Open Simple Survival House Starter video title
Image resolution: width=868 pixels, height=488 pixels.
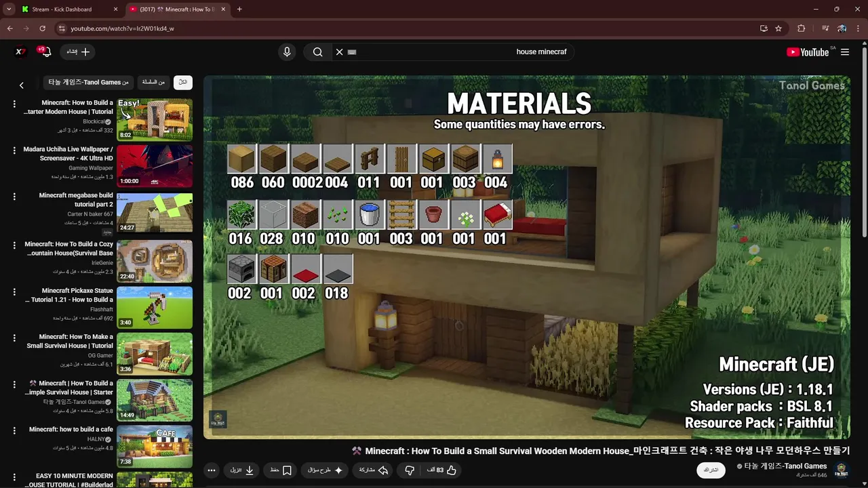(x=71, y=388)
